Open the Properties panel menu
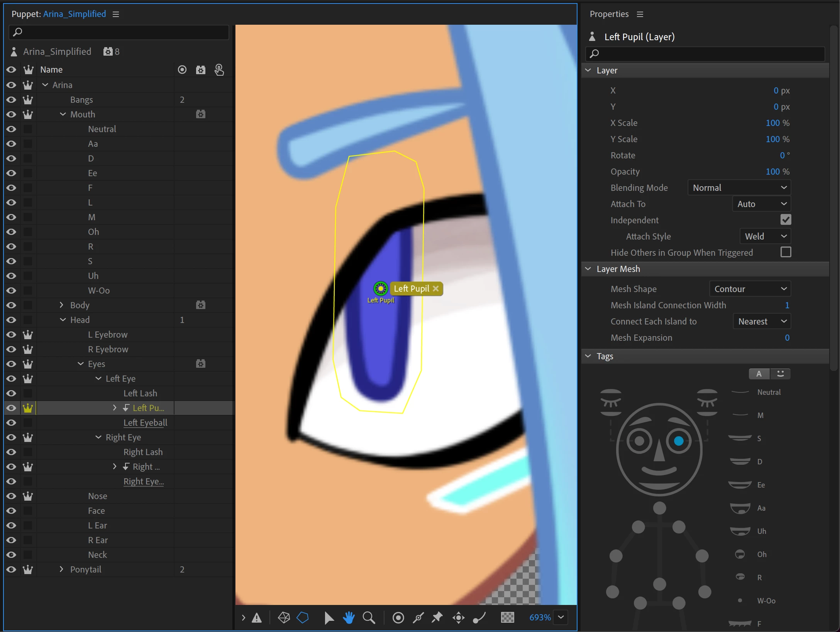 click(640, 14)
